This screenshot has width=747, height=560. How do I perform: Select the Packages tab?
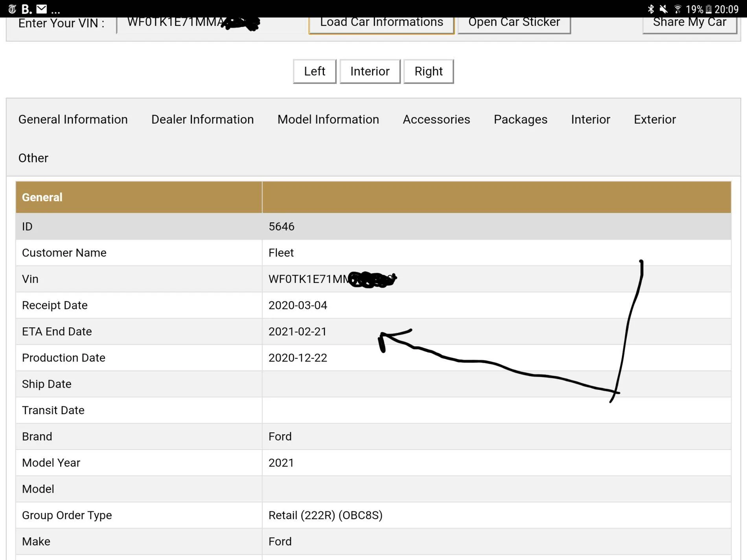[521, 119]
